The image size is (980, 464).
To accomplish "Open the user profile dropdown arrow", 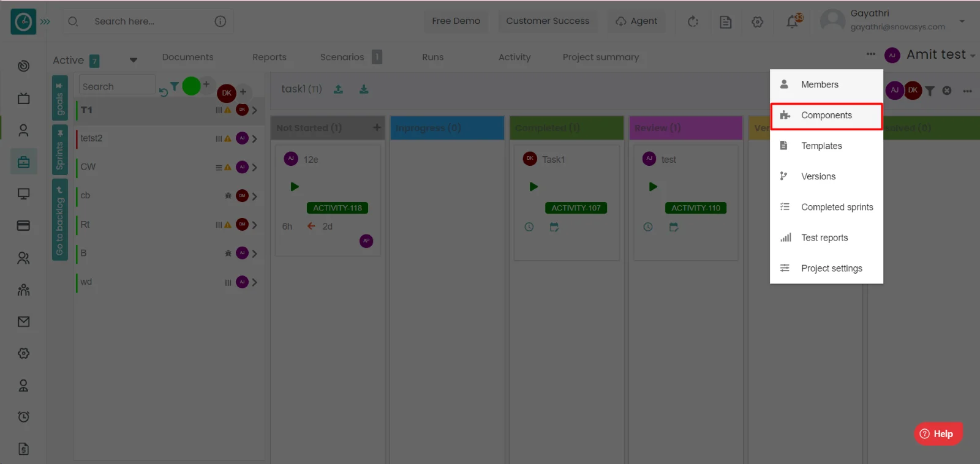I will [x=962, y=21].
